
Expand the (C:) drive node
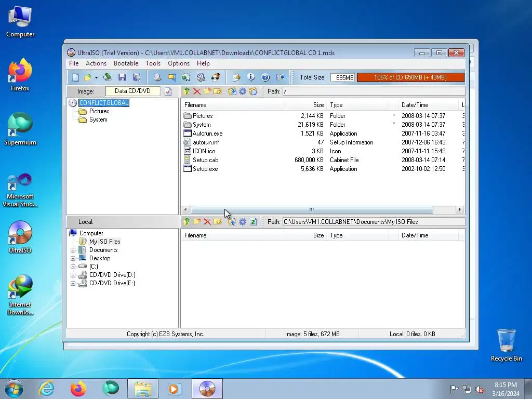73,267
